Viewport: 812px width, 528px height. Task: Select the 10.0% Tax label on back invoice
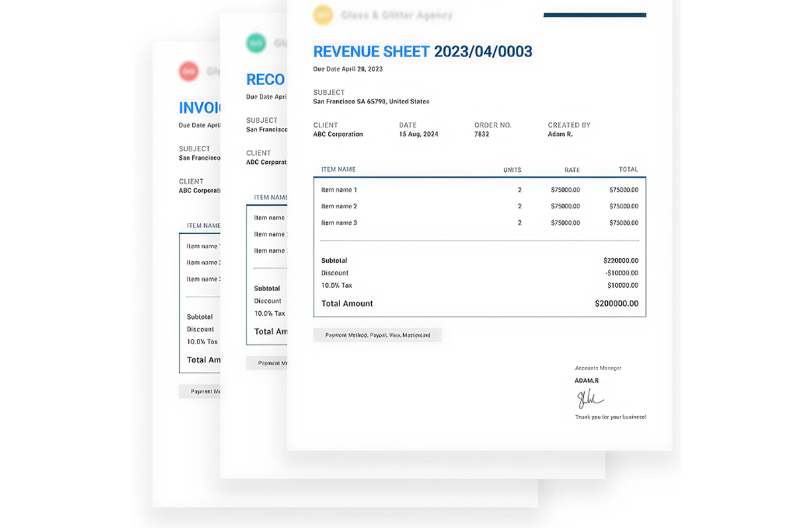[202, 342]
